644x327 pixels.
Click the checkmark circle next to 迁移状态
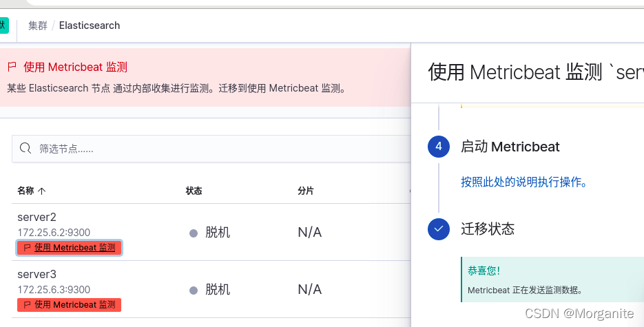pos(439,229)
